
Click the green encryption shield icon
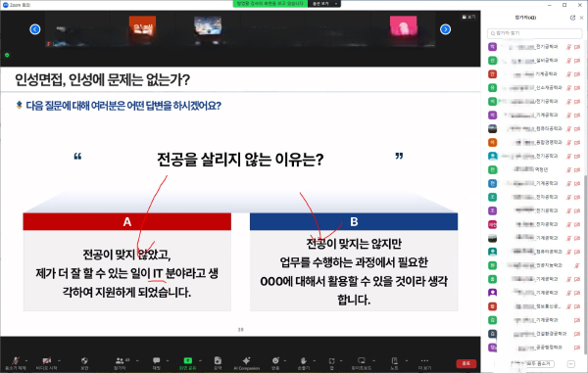coord(7,55)
